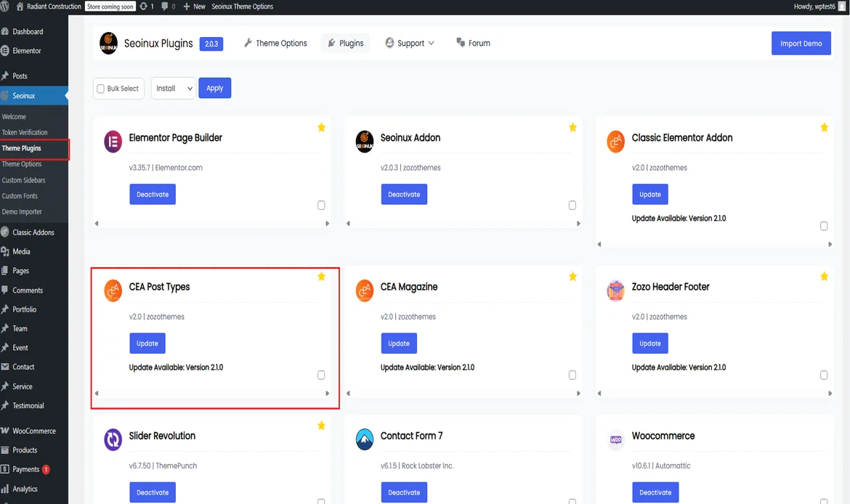Viewport: 850px width, 504px height.
Task: Click the star on Slider Revolution card
Action: pyautogui.click(x=321, y=426)
